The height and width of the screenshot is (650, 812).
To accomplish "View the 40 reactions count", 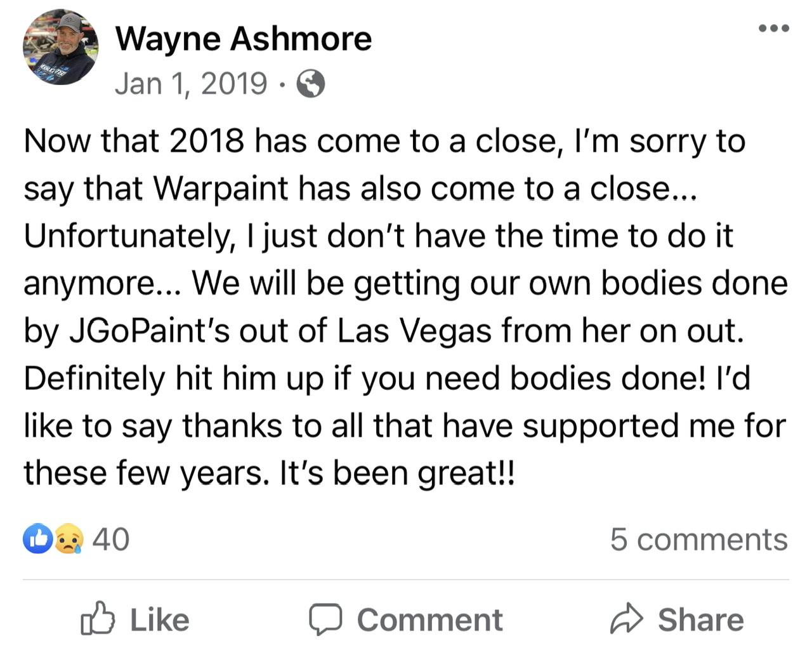I will 111,539.
